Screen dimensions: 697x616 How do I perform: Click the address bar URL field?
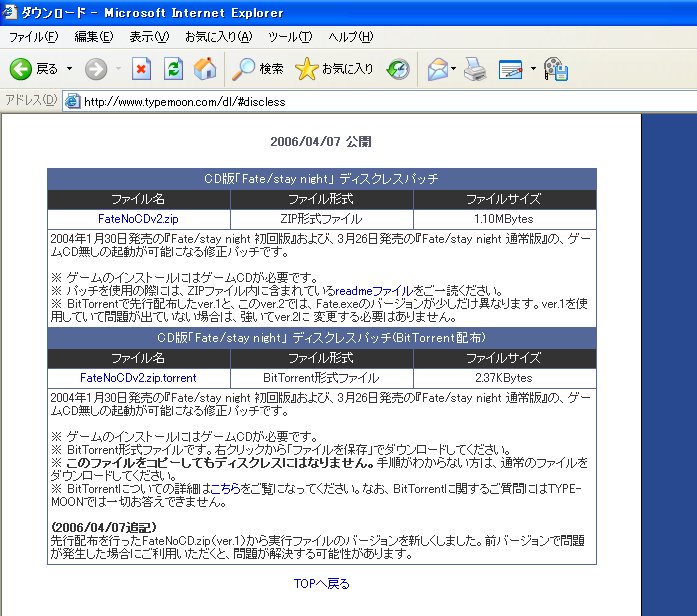coord(382,102)
